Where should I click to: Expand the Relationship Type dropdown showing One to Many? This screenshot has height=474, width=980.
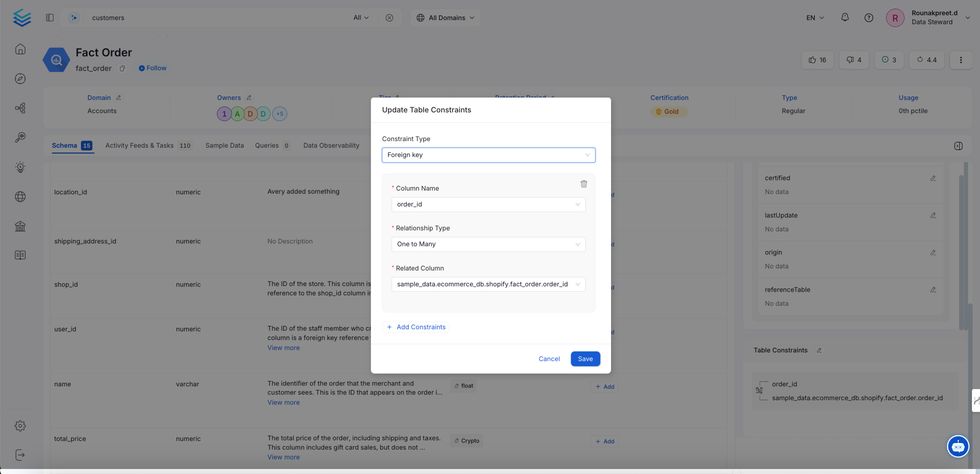tap(489, 244)
